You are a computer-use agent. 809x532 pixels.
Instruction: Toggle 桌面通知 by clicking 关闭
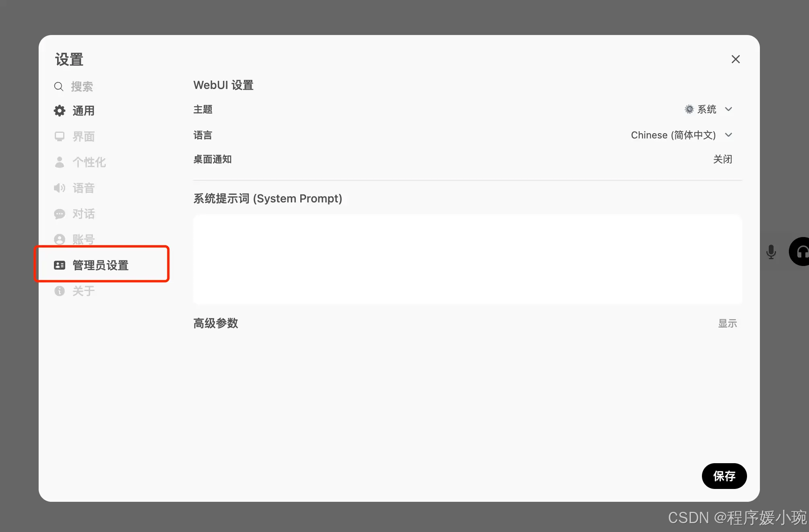tap(722, 159)
